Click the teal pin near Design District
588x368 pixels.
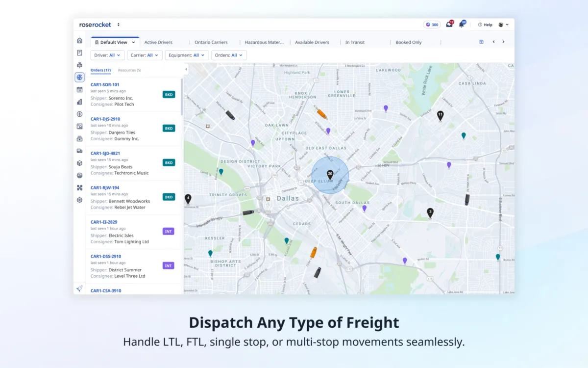coord(221,172)
